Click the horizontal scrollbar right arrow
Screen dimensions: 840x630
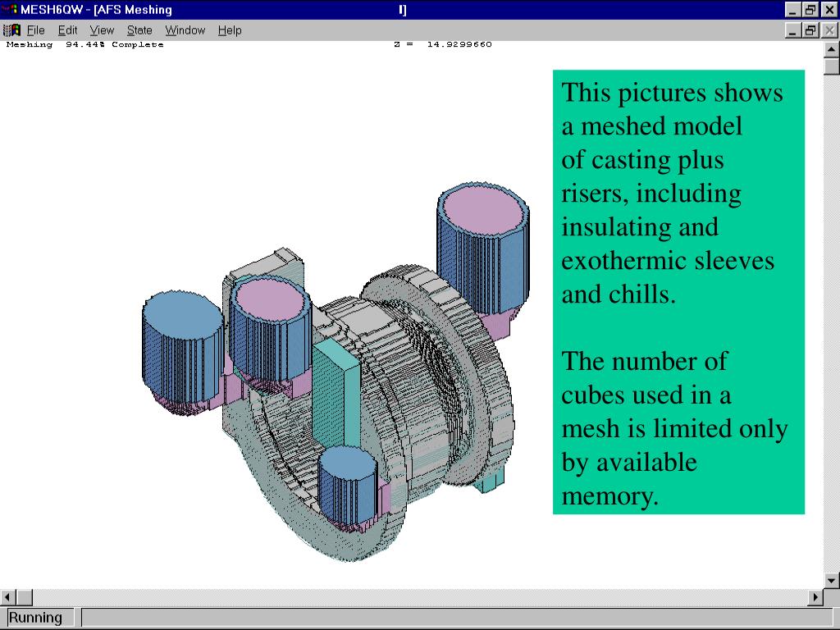(815, 597)
